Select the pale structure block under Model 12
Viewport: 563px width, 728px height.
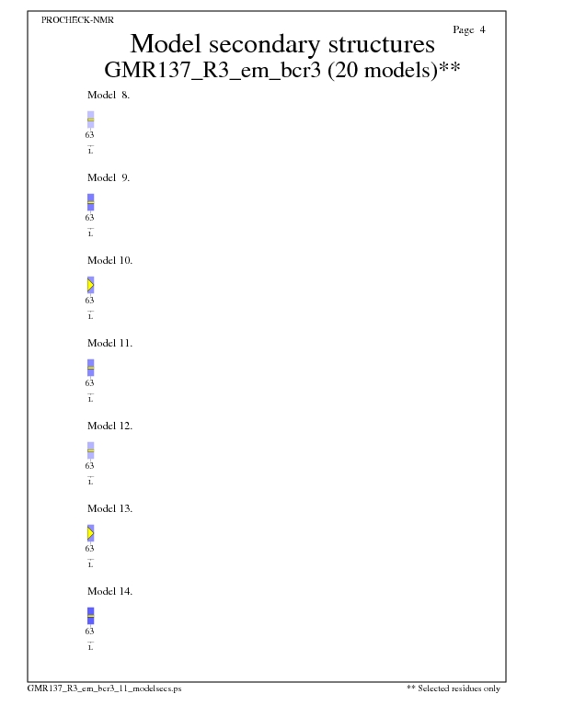90,450
